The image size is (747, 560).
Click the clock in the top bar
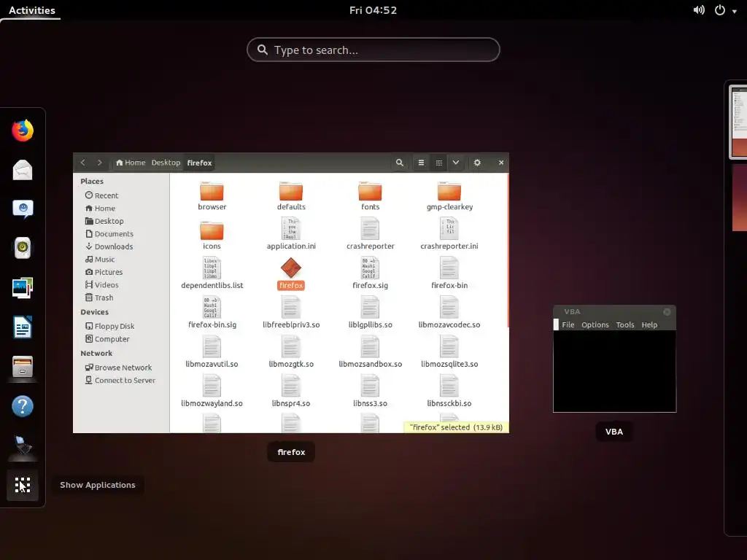(373, 10)
